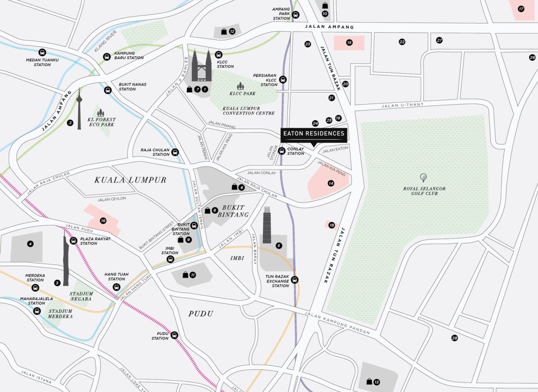Click numbered marker 2 beside KL Tower
538x392 pixels.
pos(70,123)
